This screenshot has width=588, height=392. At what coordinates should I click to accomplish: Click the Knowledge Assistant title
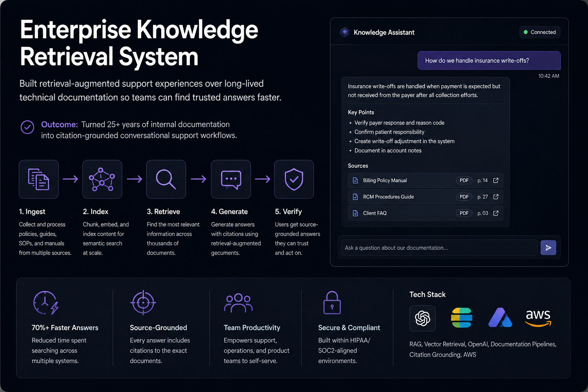pyautogui.click(x=384, y=33)
